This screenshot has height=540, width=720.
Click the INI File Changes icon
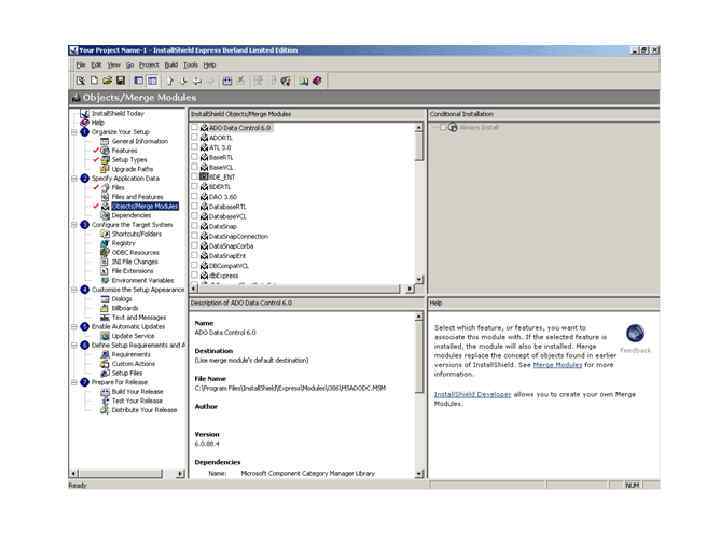coord(105,262)
